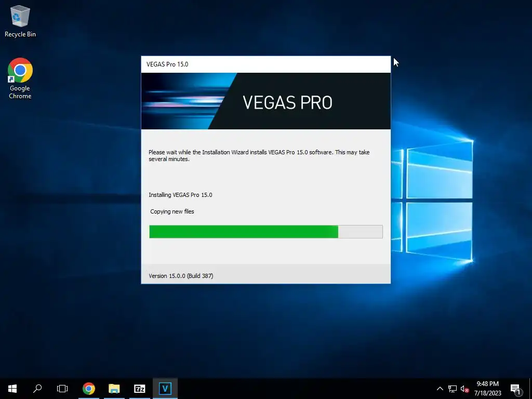Screen dimensions: 532x399
Task: Open the Action Center notifications icon
Action: (x=515, y=389)
